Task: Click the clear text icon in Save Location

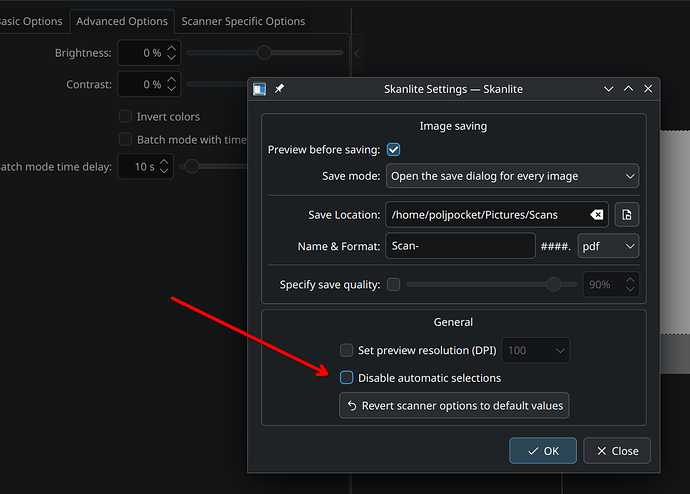Action: point(596,215)
